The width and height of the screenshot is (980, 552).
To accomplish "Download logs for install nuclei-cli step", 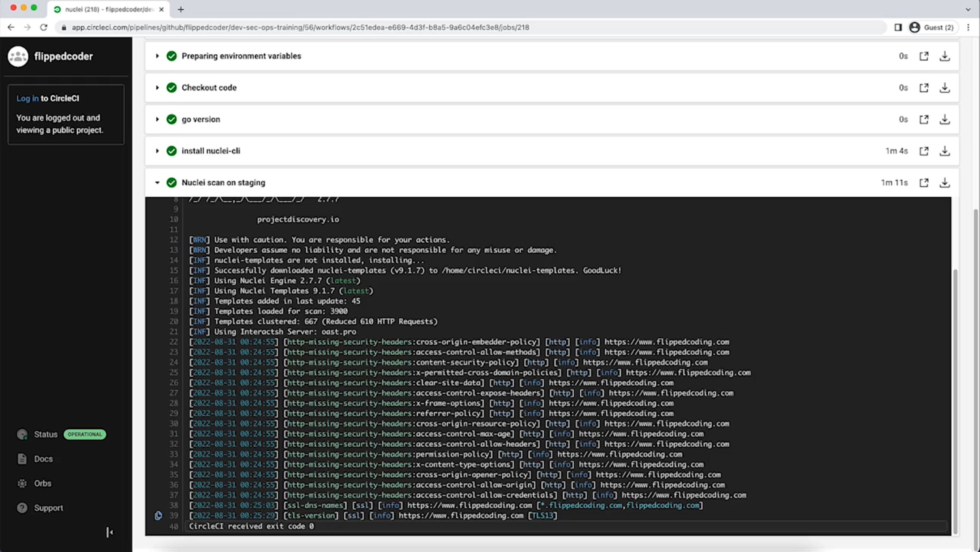I will coord(944,151).
